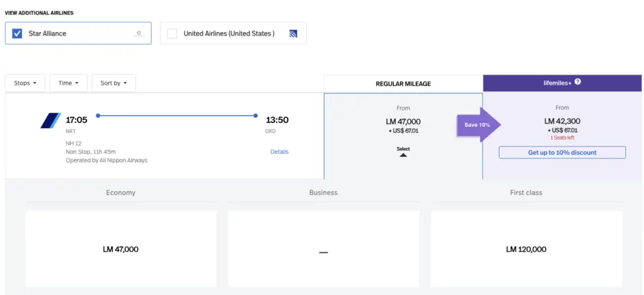Expand the Sort by dropdown
644x295 pixels.
[113, 83]
